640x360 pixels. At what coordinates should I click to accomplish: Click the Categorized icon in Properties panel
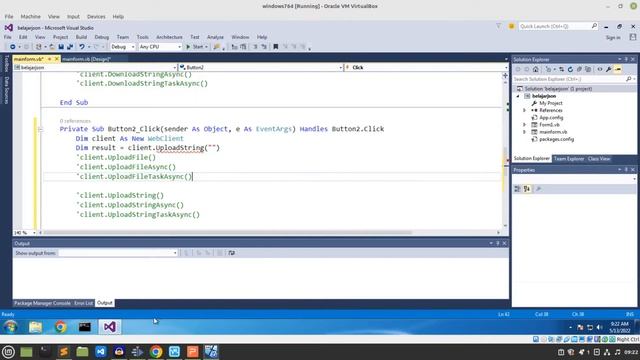[x=517, y=189]
